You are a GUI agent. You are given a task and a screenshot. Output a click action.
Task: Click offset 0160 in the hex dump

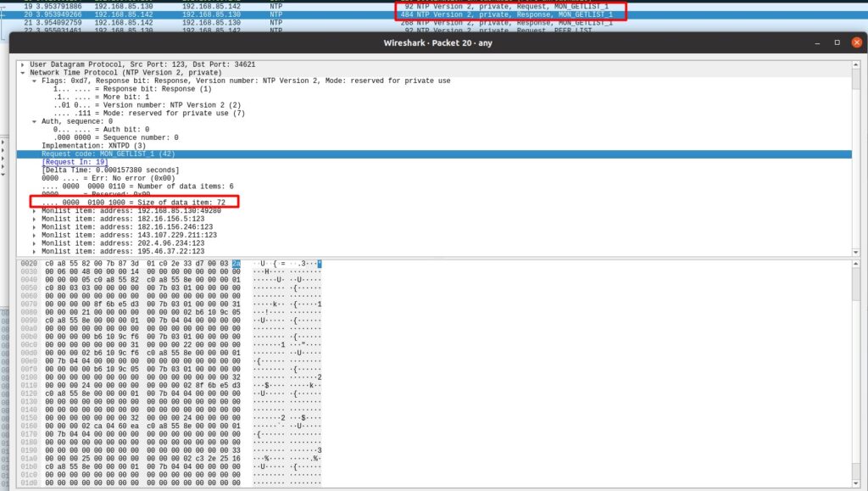pyautogui.click(x=30, y=427)
